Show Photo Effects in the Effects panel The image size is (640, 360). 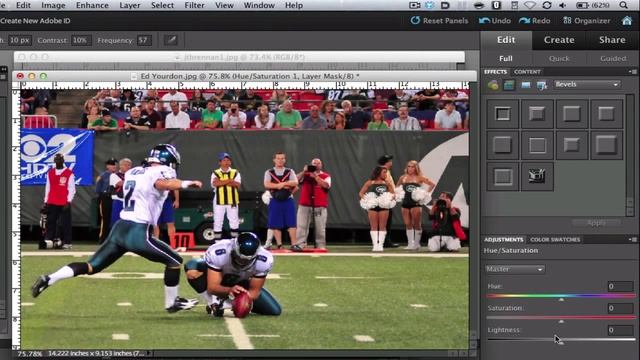pos(526,85)
